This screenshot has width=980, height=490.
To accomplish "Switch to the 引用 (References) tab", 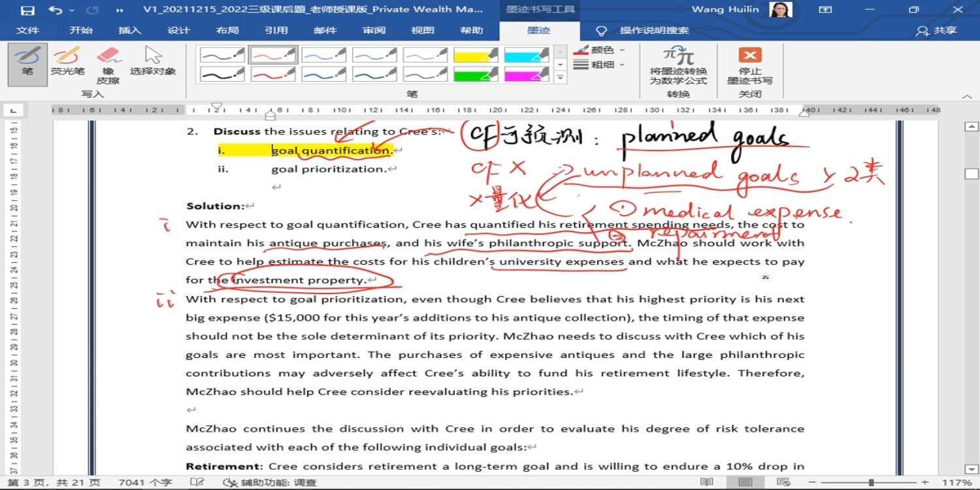I will pyautogui.click(x=276, y=31).
